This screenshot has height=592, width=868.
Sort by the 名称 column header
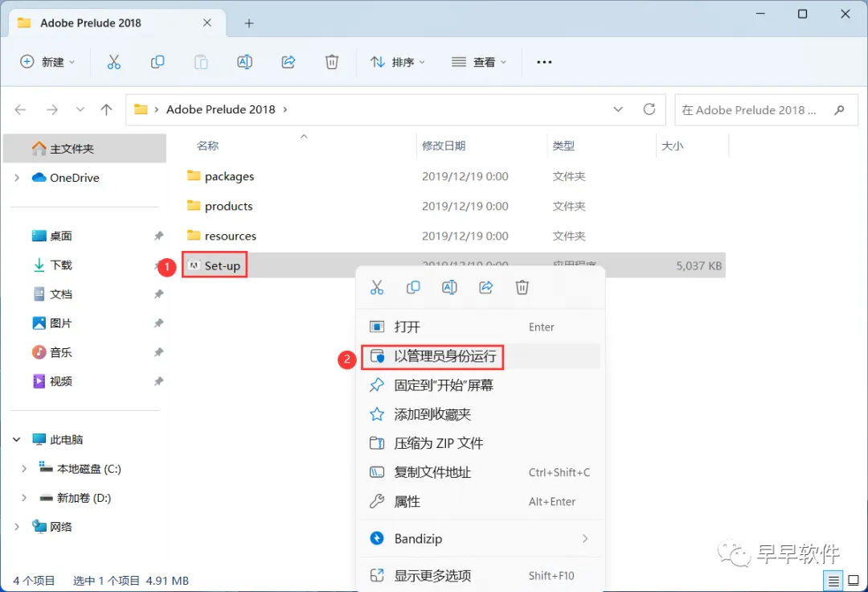(207, 146)
